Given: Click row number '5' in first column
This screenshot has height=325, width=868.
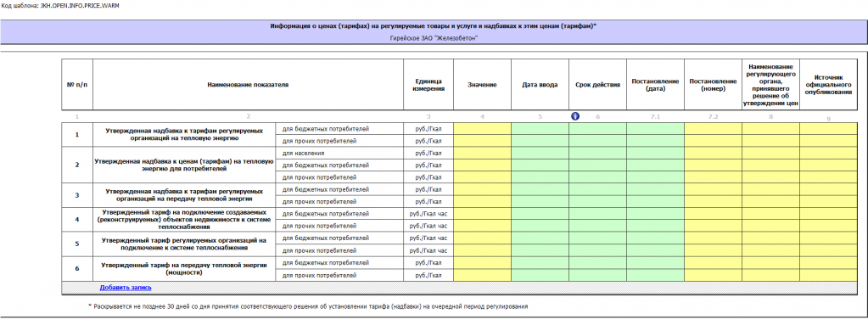Looking at the screenshot, I should [77, 244].
